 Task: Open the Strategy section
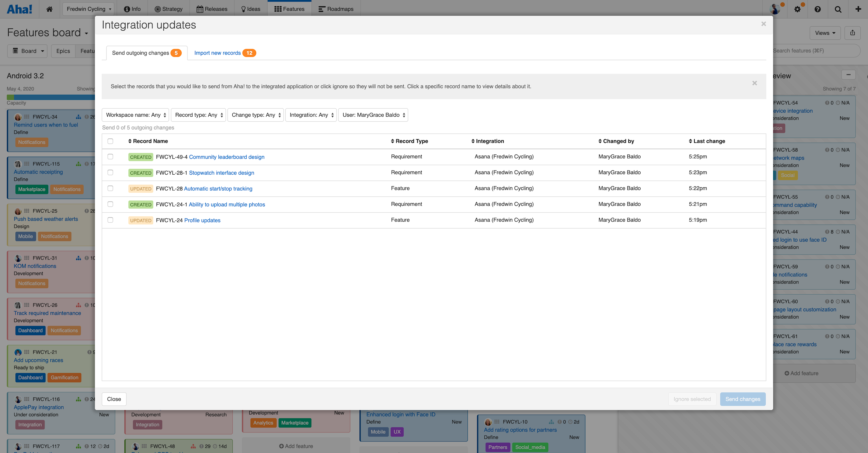pos(168,9)
